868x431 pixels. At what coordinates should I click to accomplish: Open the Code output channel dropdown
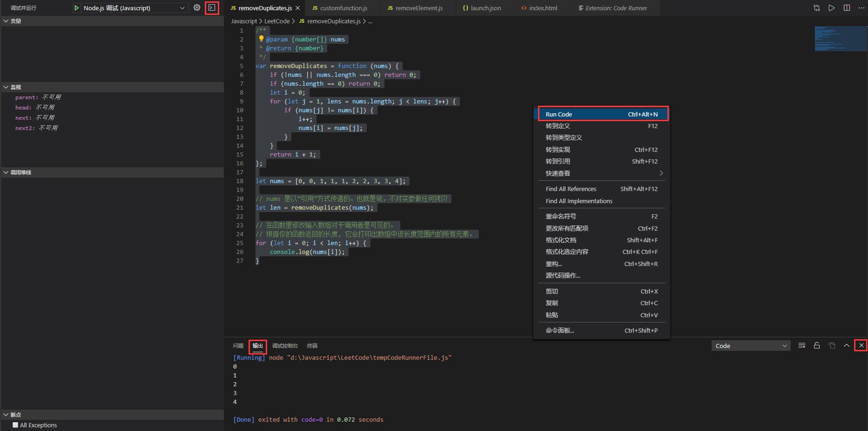751,346
